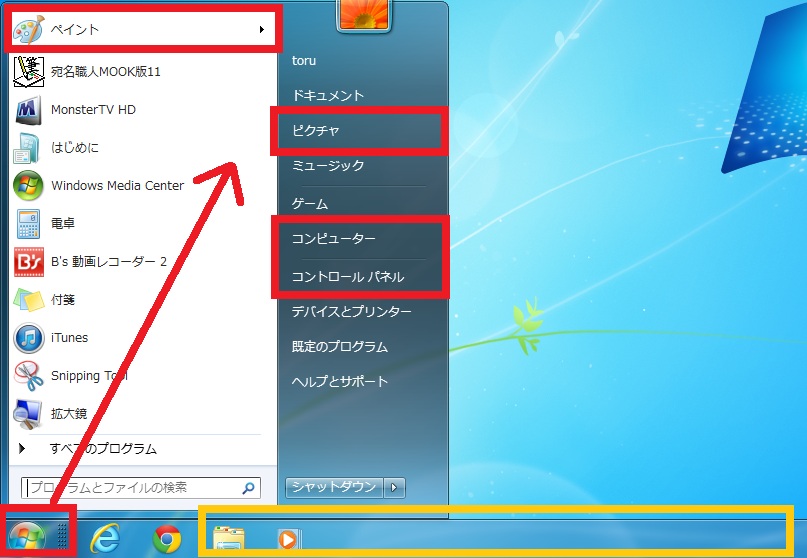Expand the ペイント jump list arrow
The height and width of the screenshot is (558, 807).
pyautogui.click(x=261, y=29)
